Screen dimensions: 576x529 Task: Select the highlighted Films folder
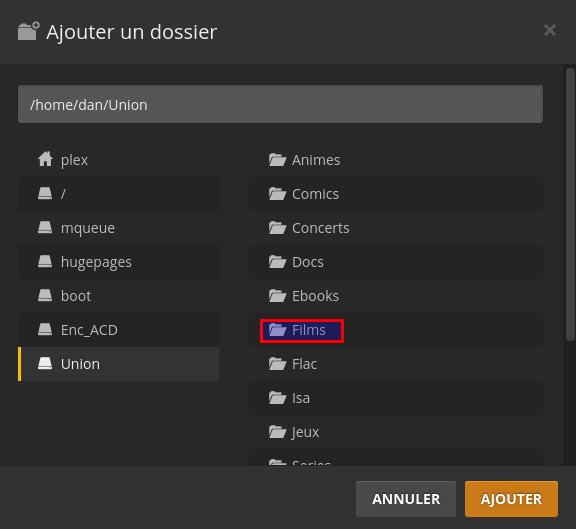click(302, 331)
